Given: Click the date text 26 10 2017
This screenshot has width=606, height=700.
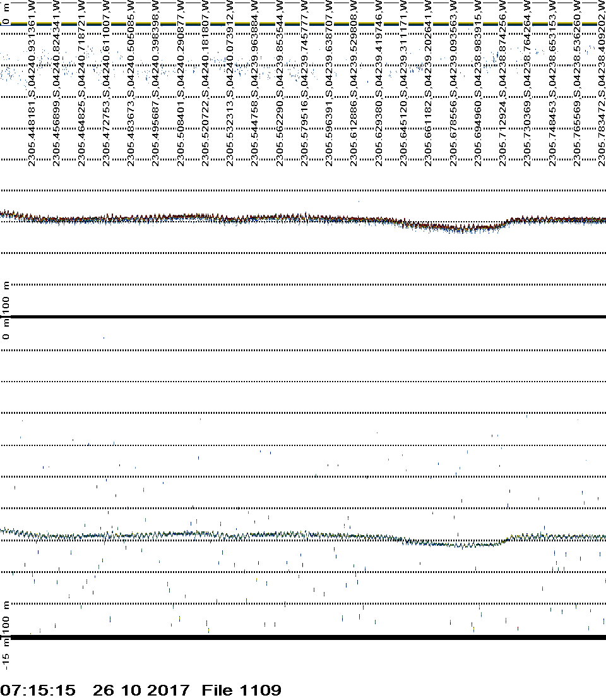Looking at the screenshot, I should [141, 690].
